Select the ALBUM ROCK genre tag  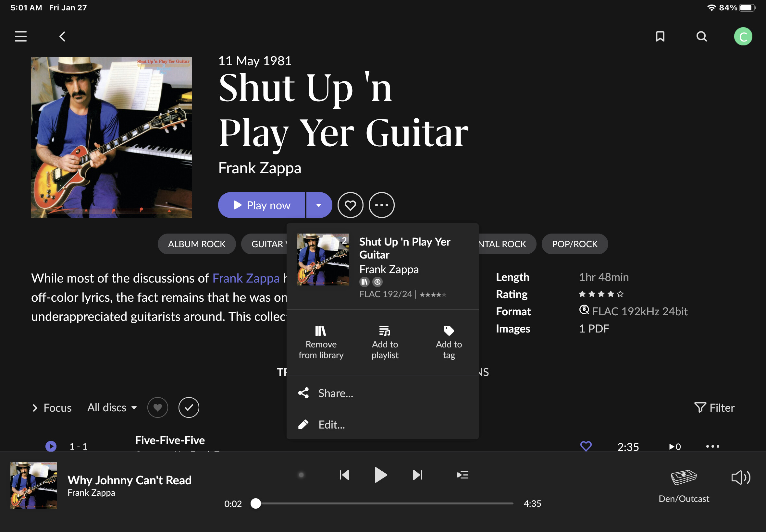click(x=197, y=244)
